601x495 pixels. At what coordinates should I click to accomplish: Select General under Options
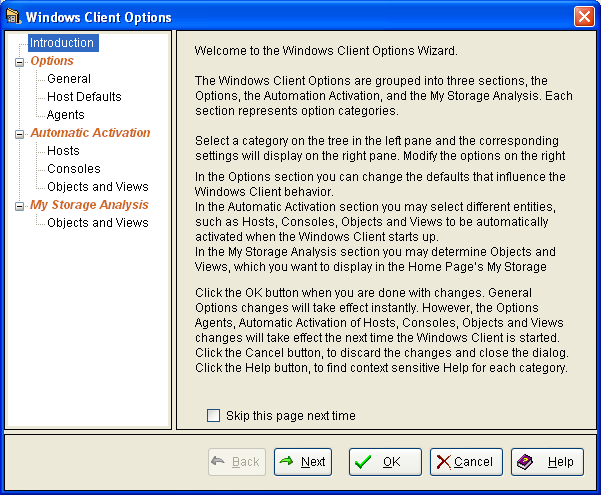[x=69, y=79]
